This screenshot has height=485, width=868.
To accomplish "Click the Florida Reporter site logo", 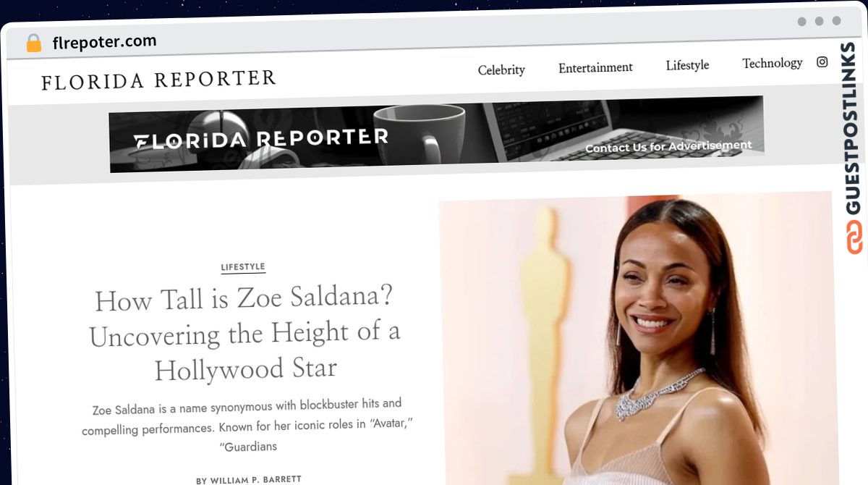I will point(158,80).
